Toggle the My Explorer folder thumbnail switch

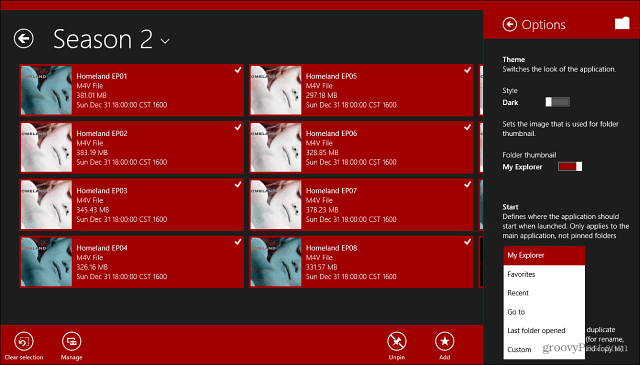570,167
